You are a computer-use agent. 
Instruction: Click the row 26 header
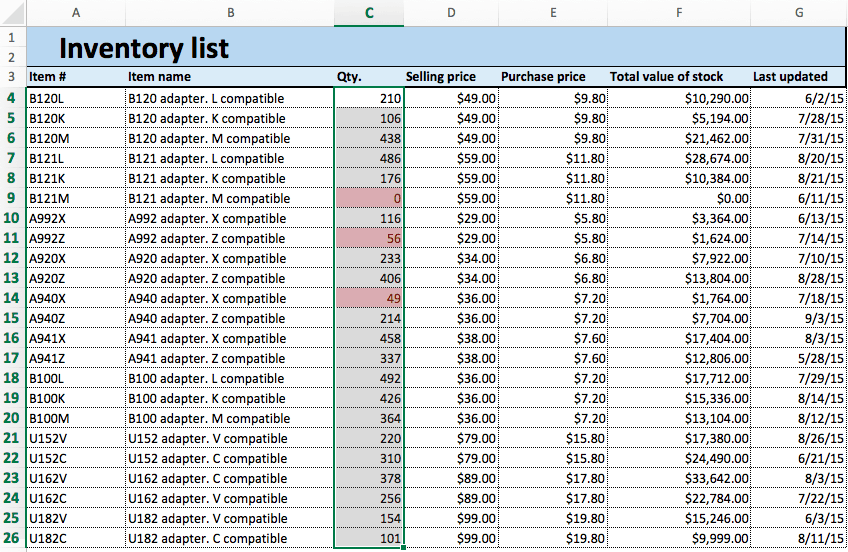(11, 538)
